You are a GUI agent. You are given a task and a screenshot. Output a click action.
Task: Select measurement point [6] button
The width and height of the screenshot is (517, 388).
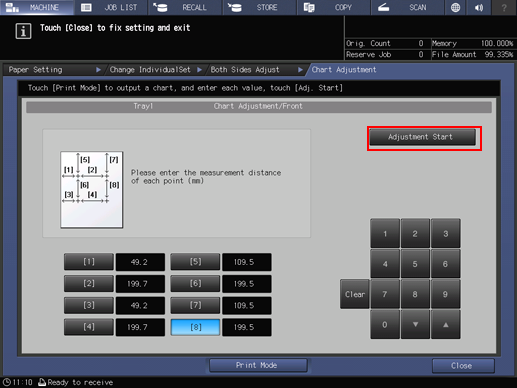pos(195,283)
